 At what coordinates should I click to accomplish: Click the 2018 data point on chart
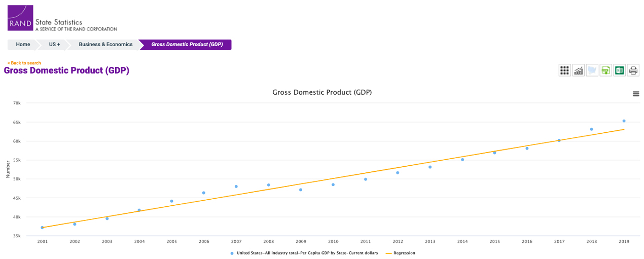(591, 129)
